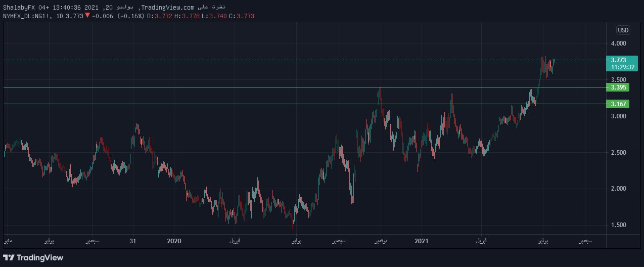Click the USD currency label
This screenshot has width=644, height=267.
coord(623,29)
